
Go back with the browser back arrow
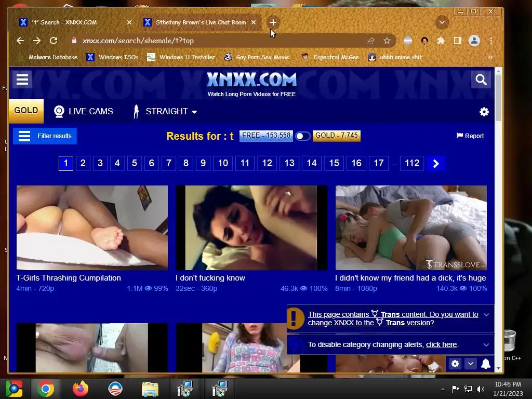[20, 41]
